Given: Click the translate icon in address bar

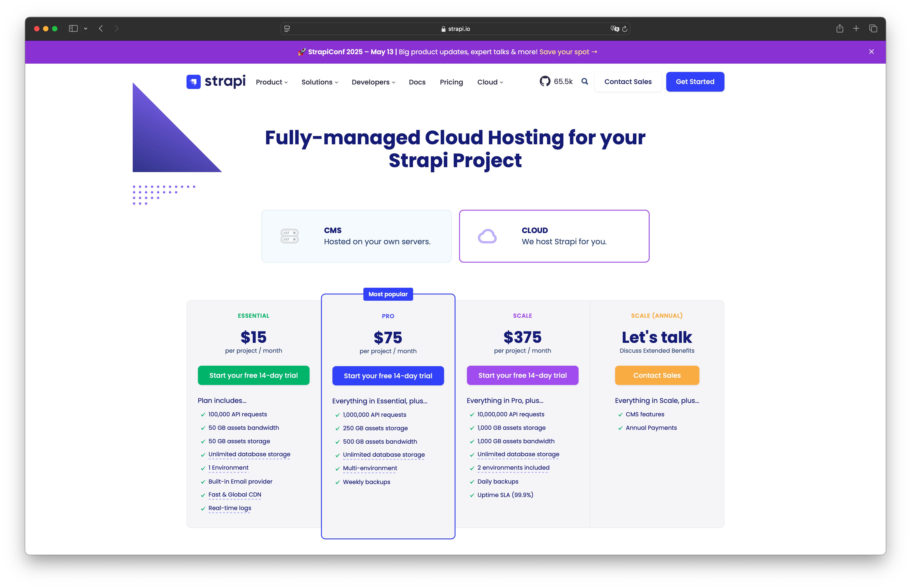Looking at the screenshot, I should pyautogui.click(x=615, y=29).
